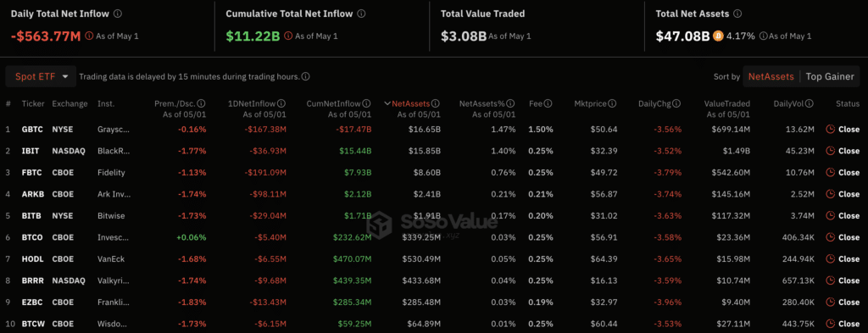
Task: Click the clock status icon in BRRR row
Action: 830,280
